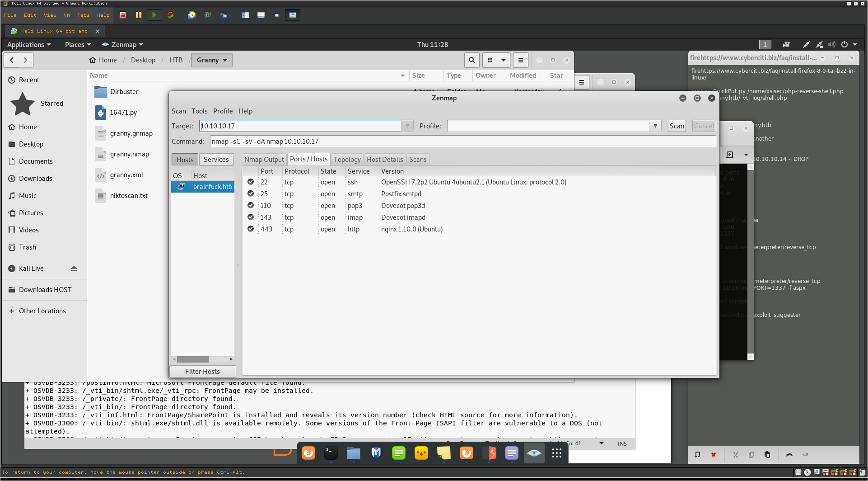The image size is (868, 481).
Task: Toggle the Services list button
Action: point(216,160)
